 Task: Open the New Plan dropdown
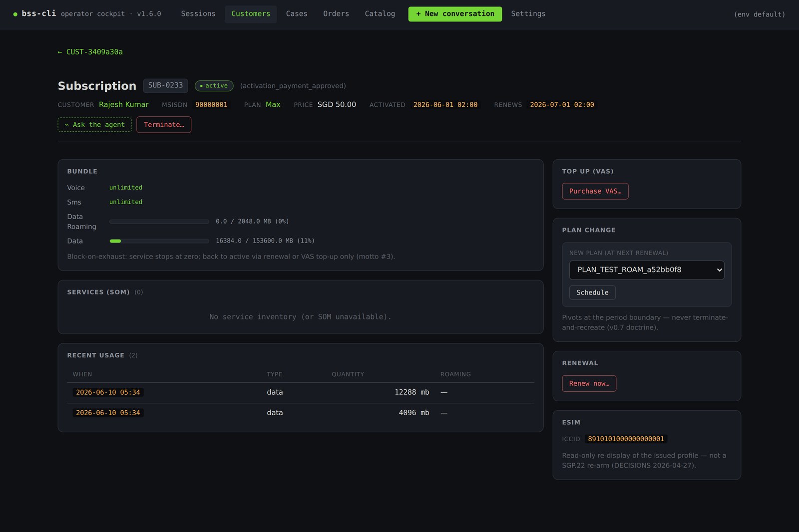pyautogui.click(x=647, y=270)
